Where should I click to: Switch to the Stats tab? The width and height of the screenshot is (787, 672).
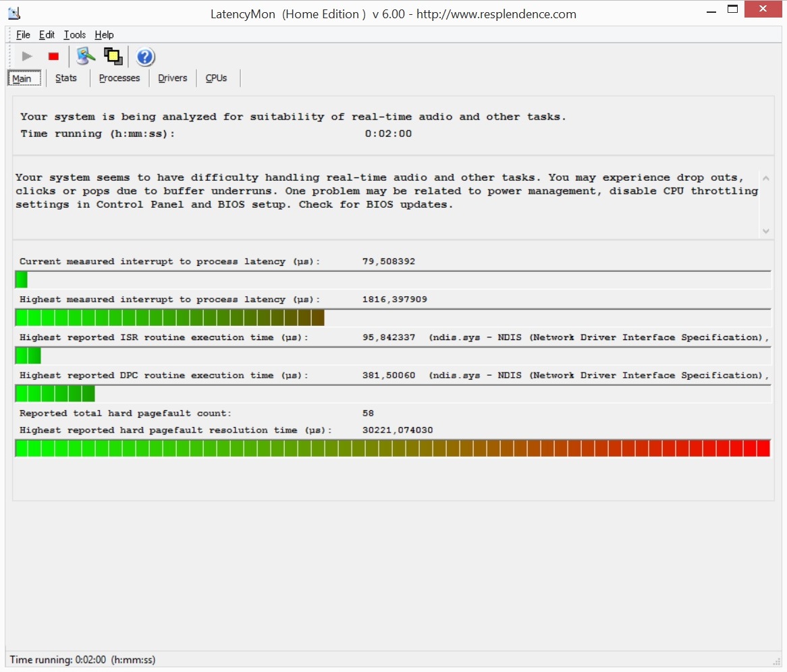66,78
